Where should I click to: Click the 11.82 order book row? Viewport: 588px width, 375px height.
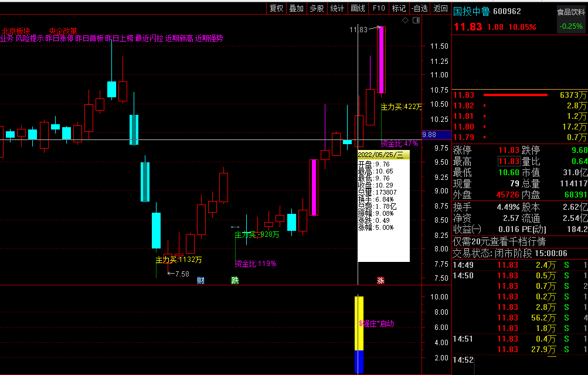pos(520,105)
